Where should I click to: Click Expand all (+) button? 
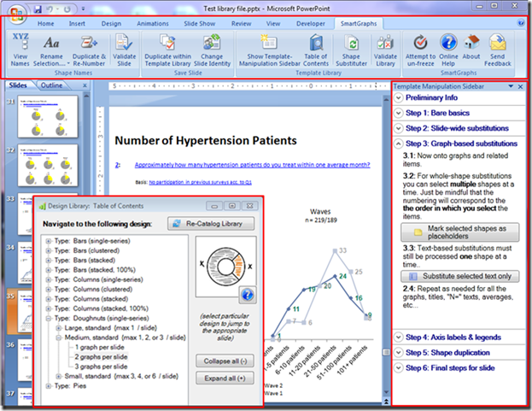[225, 378]
